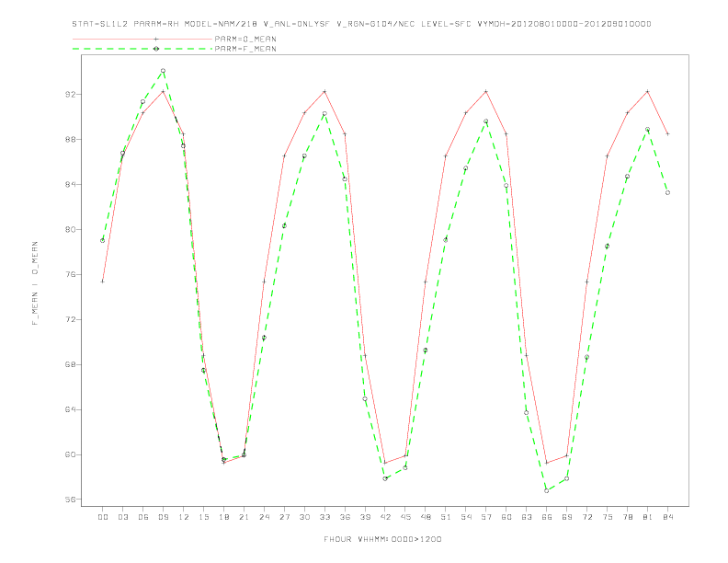Click the y-axis tick label 72
Image resolution: width=728 pixels, height=563 pixels.
pos(70,319)
